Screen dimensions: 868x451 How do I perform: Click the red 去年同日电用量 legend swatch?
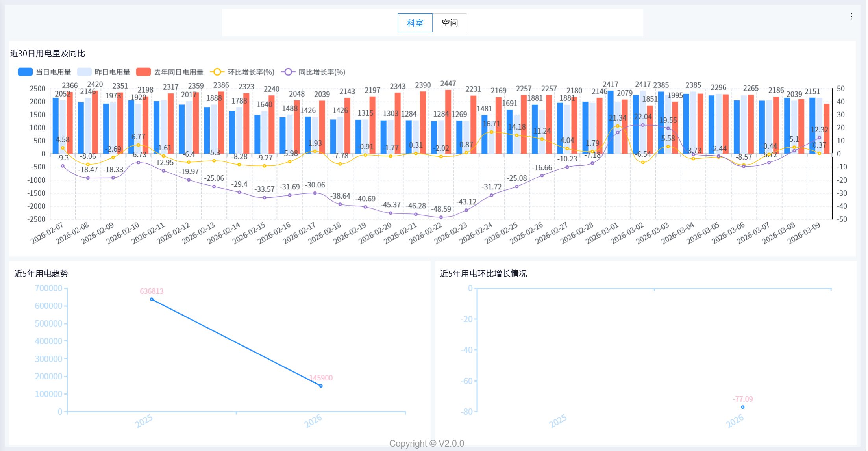(143, 72)
